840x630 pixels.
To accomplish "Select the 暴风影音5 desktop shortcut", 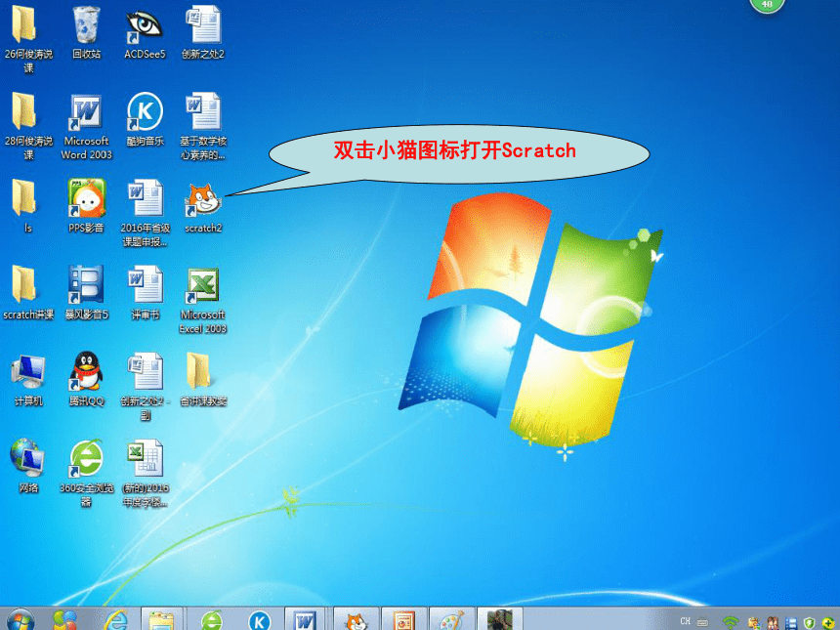I will point(86,284).
